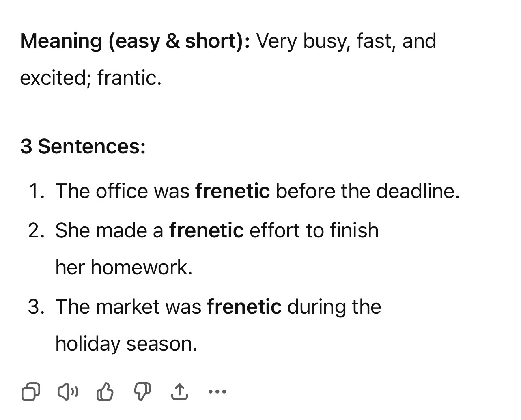Click list number "2." of the sentences

[37, 230]
